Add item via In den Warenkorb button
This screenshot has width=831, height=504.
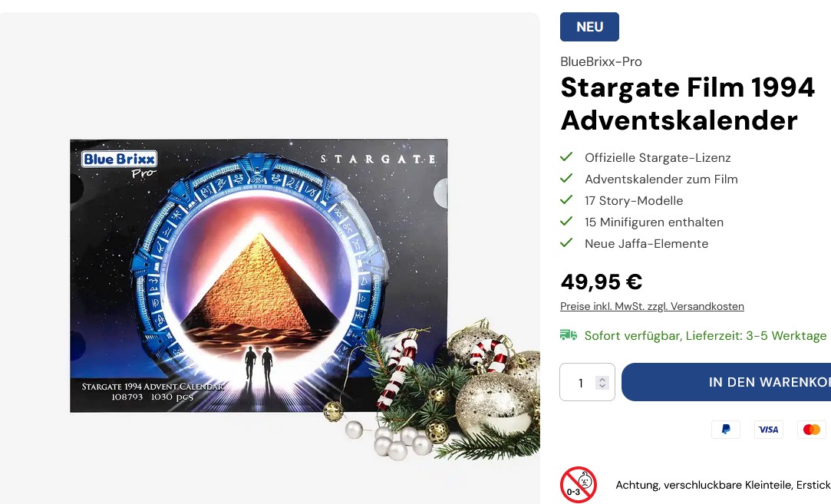(x=726, y=382)
